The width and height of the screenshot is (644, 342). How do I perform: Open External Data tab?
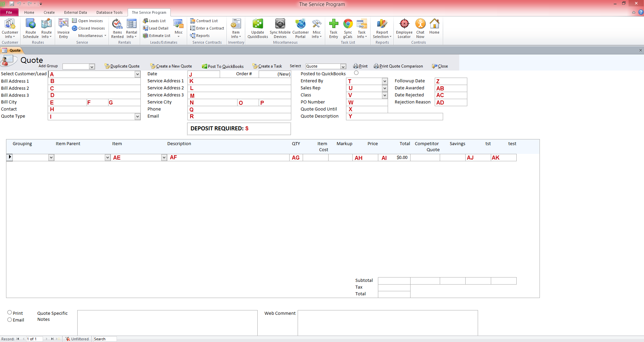tap(76, 12)
